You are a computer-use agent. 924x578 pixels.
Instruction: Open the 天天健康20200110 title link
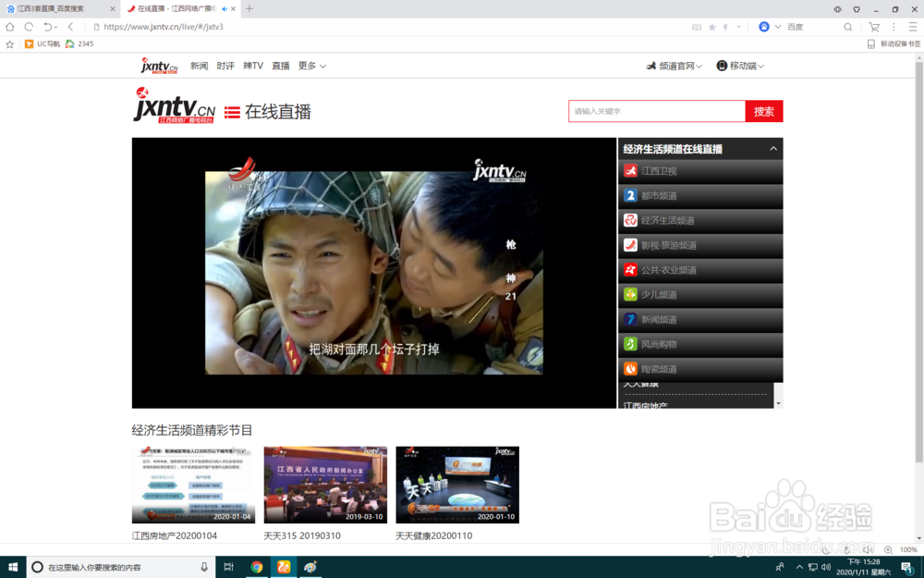[x=433, y=535]
